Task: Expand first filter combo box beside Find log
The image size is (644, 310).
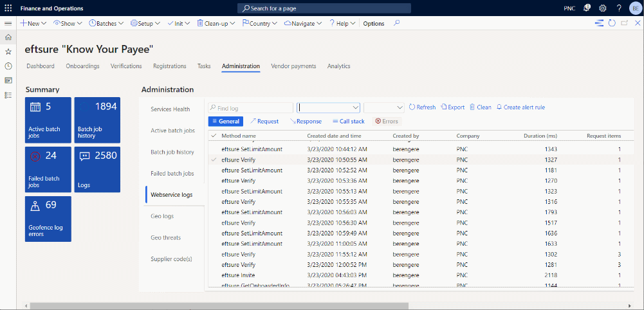Action: pyautogui.click(x=356, y=107)
